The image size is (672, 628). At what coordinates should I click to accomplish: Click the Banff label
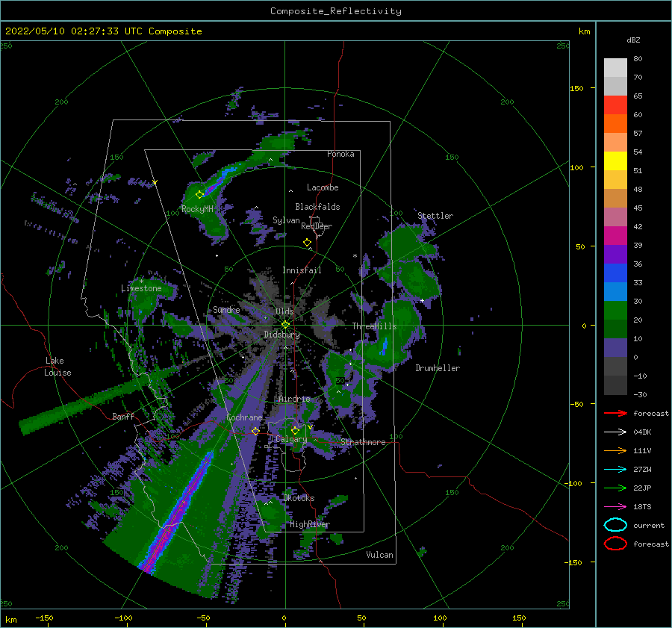point(123,416)
